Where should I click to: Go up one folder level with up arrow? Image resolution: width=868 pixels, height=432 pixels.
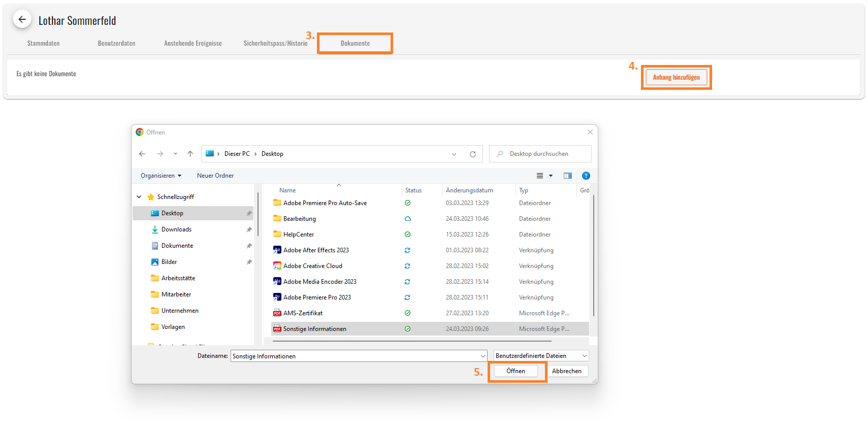190,154
